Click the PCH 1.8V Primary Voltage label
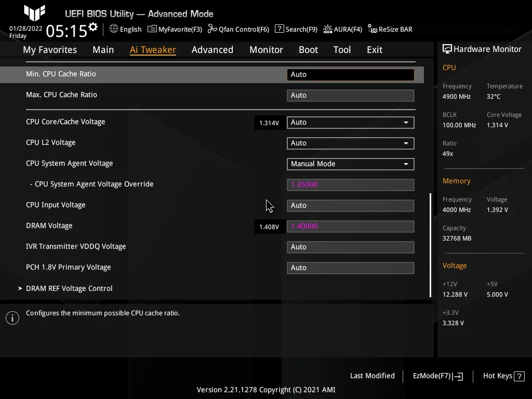Viewport: 532px width, 399px height. pyautogui.click(x=69, y=268)
